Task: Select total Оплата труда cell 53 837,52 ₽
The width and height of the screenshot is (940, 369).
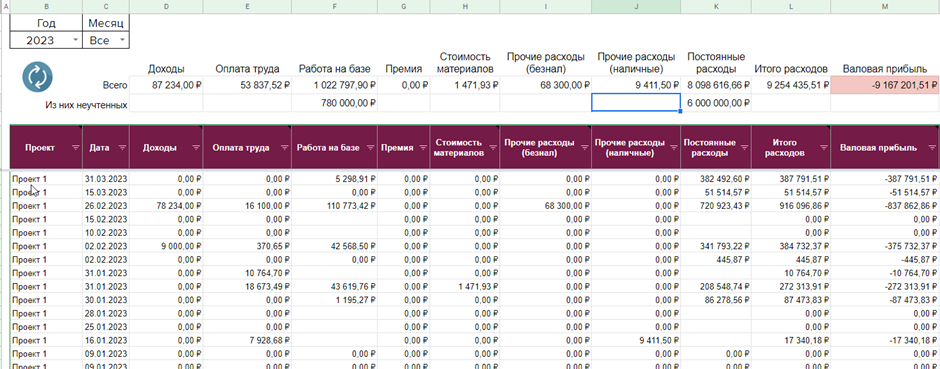Action: click(x=248, y=85)
